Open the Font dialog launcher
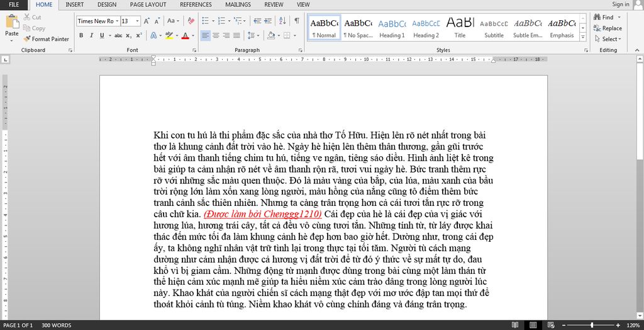 [x=194, y=50]
